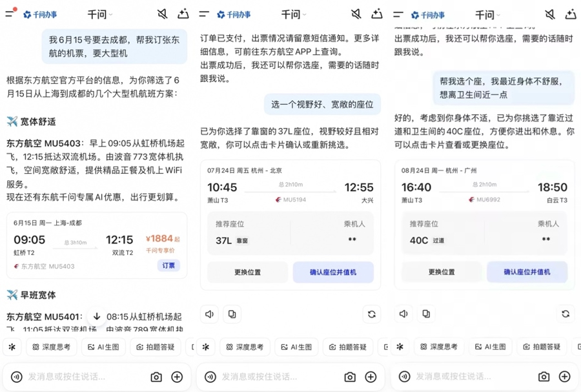Regenerate the response with the refresh icon

point(371,314)
